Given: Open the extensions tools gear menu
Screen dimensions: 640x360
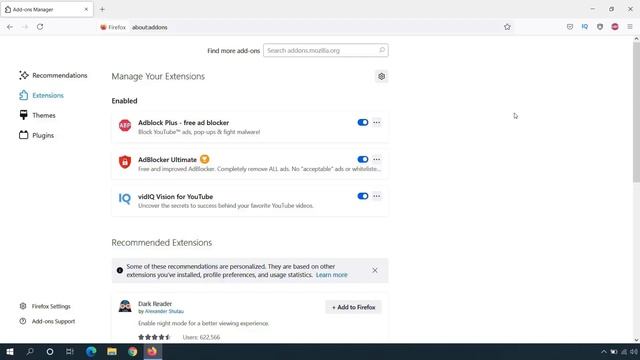Looking at the screenshot, I should click(x=381, y=76).
